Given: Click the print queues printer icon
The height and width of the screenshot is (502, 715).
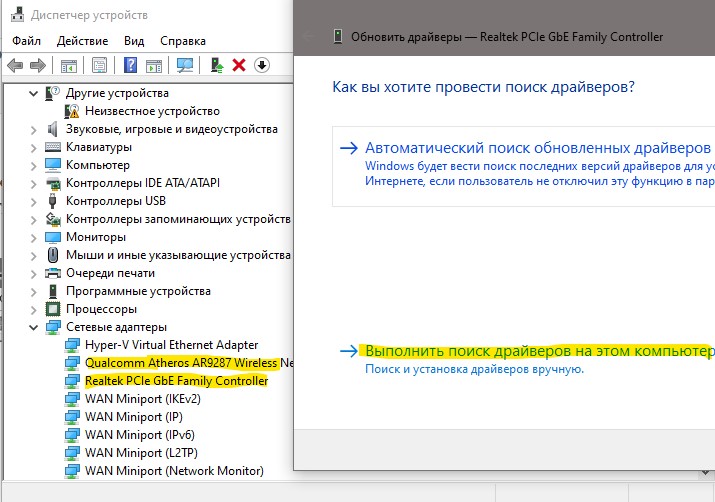Looking at the screenshot, I should [53, 273].
